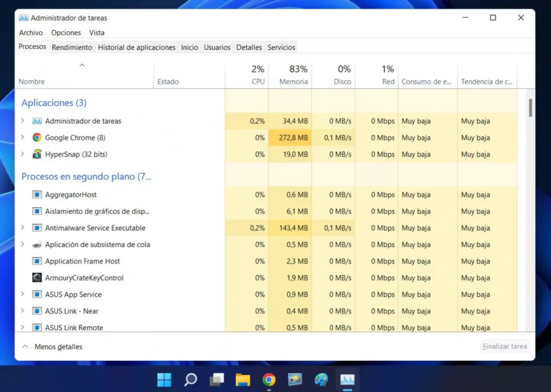Select the Aplicaciones (3) group heading

click(54, 103)
